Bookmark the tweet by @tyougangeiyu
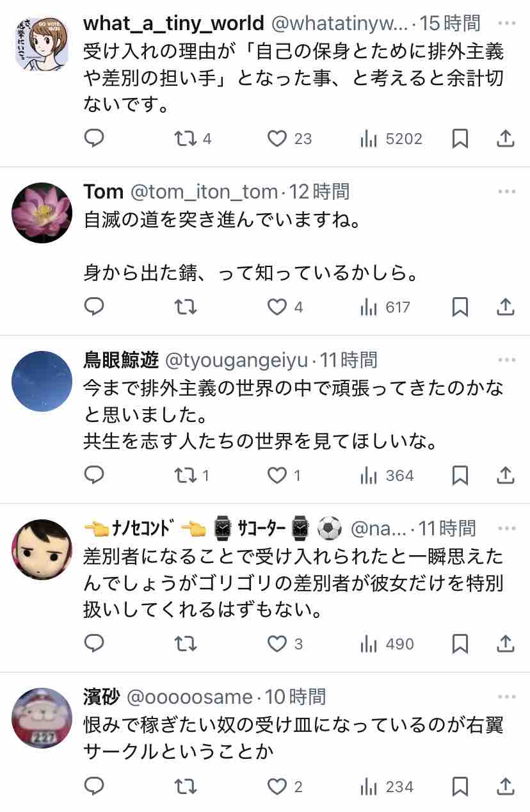 [460, 475]
